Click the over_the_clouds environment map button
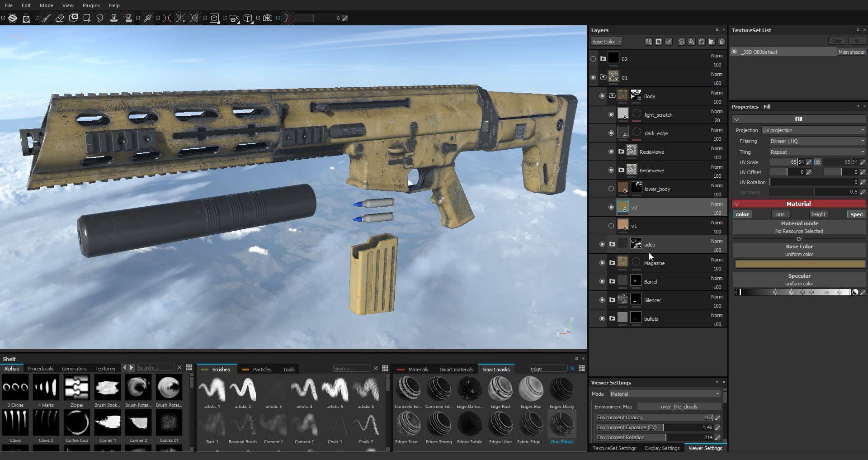The image size is (868, 460). click(679, 407)
